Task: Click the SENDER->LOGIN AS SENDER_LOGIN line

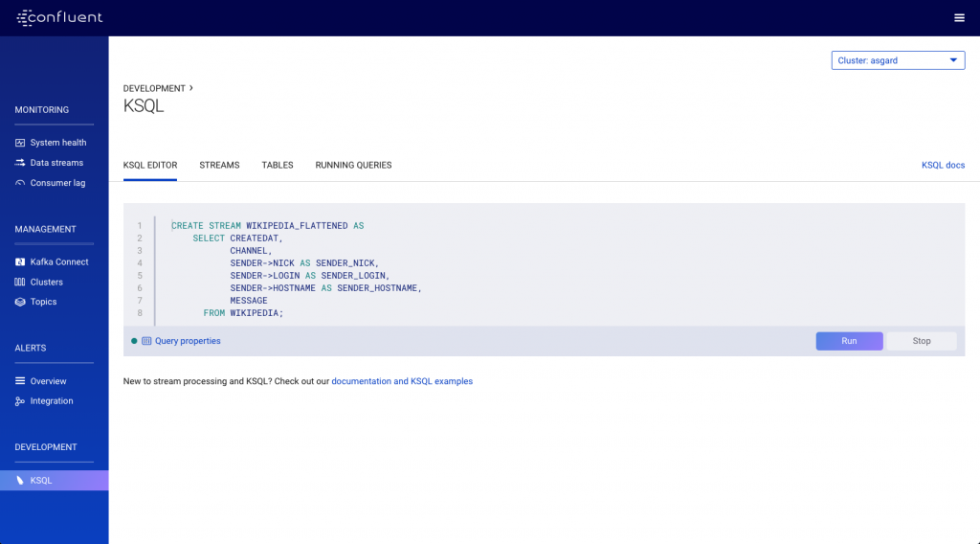Action: click(x=310, y=276)
